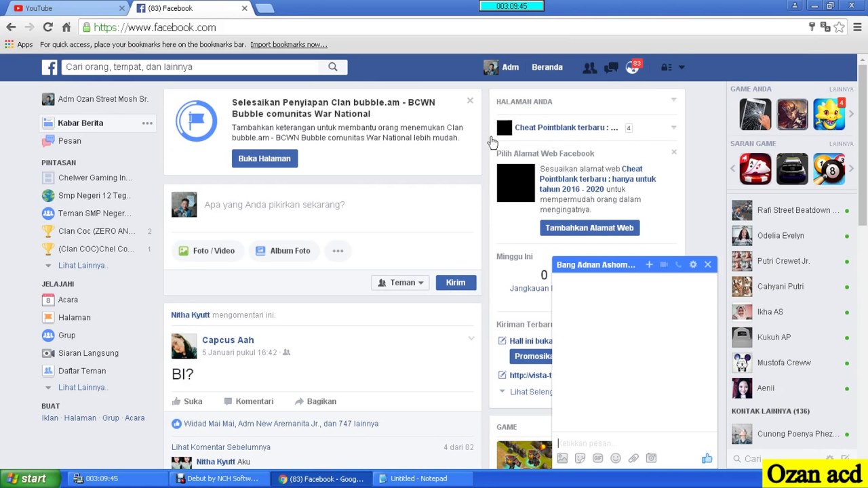Open header account dropdown arrow
This screenshot has width=868, height=488.
click(x=682, y=67)
